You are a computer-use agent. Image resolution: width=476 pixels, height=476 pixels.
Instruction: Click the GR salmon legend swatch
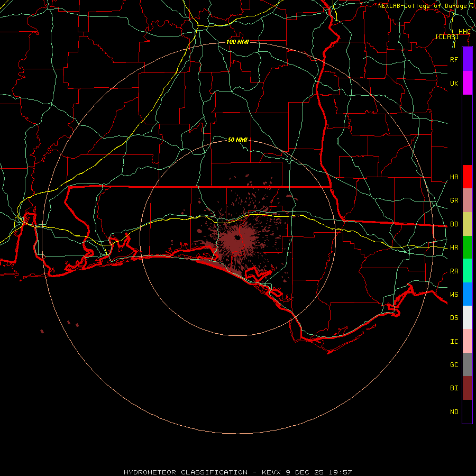[467, 200]
